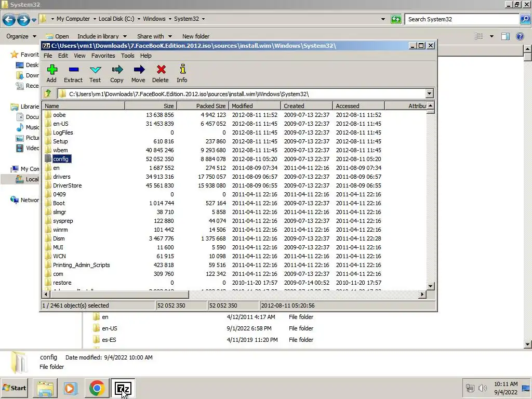
Task: Open the Organize dropdown in Explorer
Action: pos(21,36)
